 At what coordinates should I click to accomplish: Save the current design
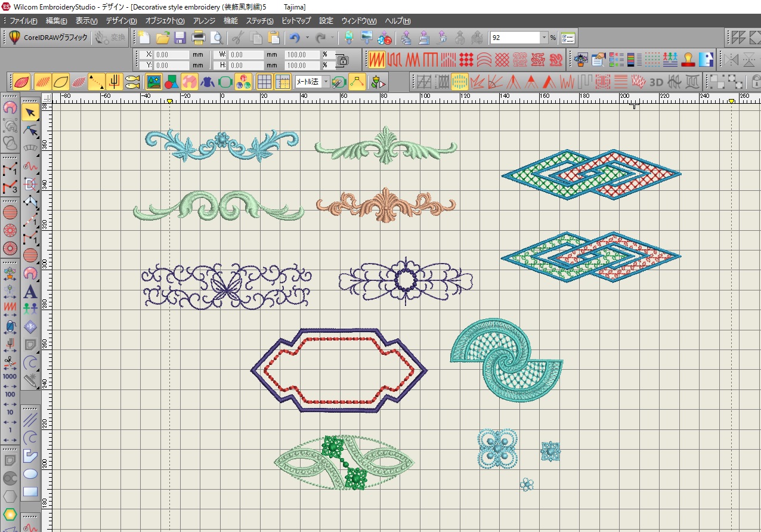[180, 38]
